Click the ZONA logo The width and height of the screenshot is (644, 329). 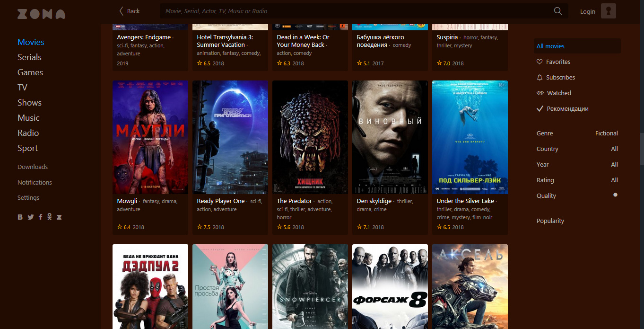pos(41,14)
